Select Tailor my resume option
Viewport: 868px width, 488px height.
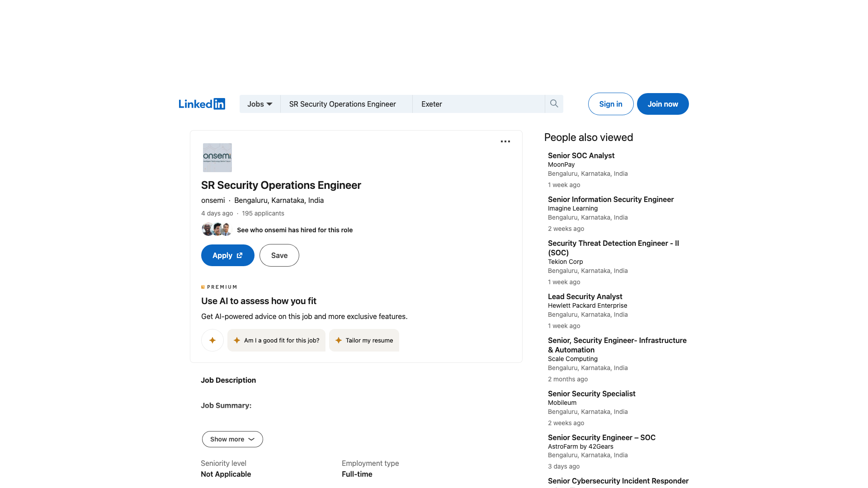364,340
